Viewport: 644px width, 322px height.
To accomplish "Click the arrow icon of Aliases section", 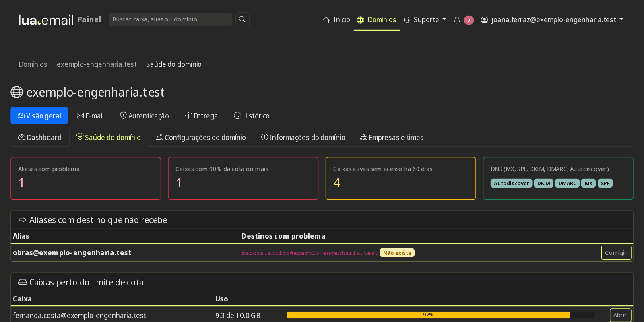I will (23, 220).
